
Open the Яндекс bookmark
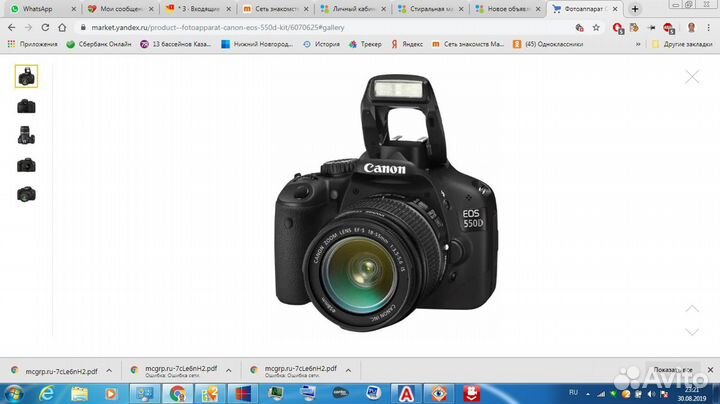407,44
